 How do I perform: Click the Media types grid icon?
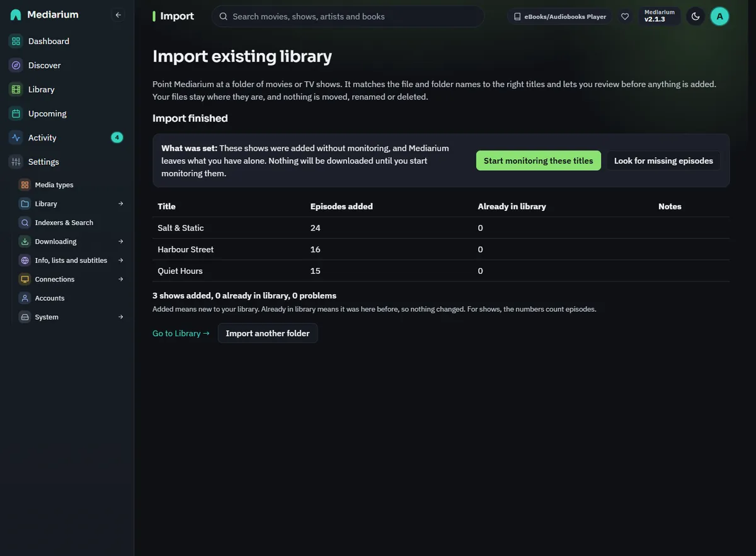(25, 185)
